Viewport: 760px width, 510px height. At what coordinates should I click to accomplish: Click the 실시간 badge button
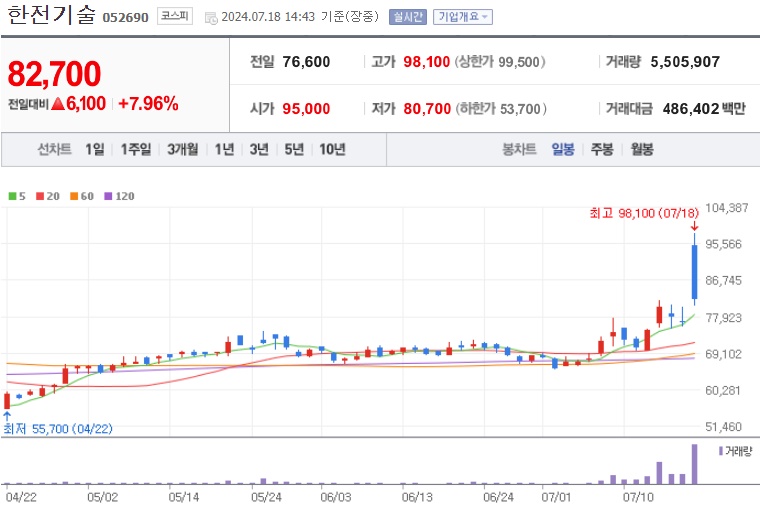click(x=408, y=17)
